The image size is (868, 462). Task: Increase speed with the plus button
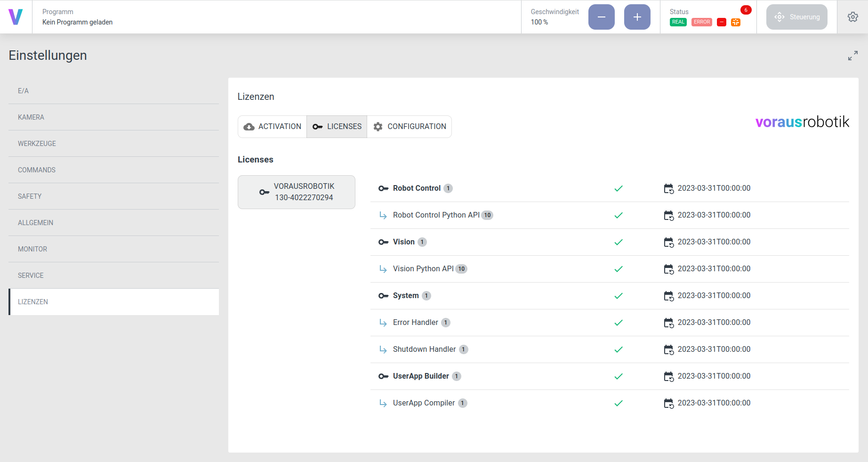pos(637,17)
